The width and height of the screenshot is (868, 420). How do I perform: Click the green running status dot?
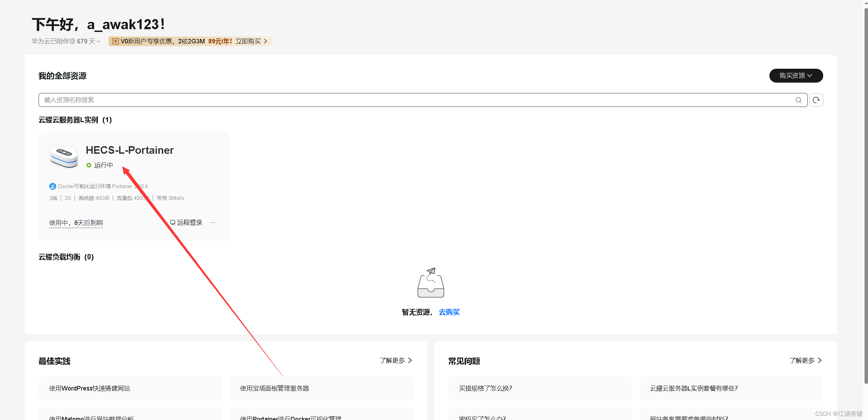click(89, 165)
